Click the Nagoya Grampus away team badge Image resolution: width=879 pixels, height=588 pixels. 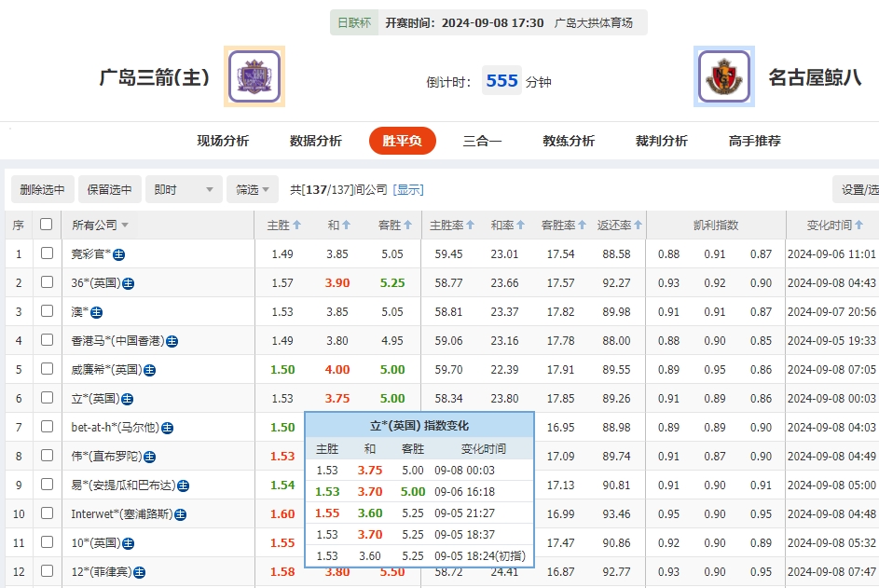click(724, 75)
